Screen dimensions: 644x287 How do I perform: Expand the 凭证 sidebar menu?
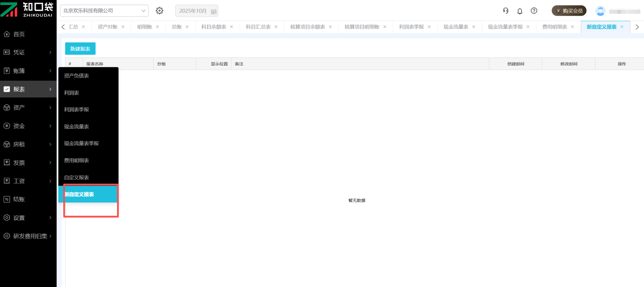tap(28, 52)
